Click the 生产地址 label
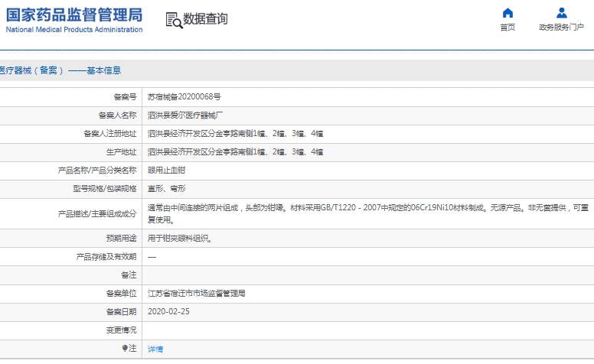594x364 pixels. pos(121,152)
